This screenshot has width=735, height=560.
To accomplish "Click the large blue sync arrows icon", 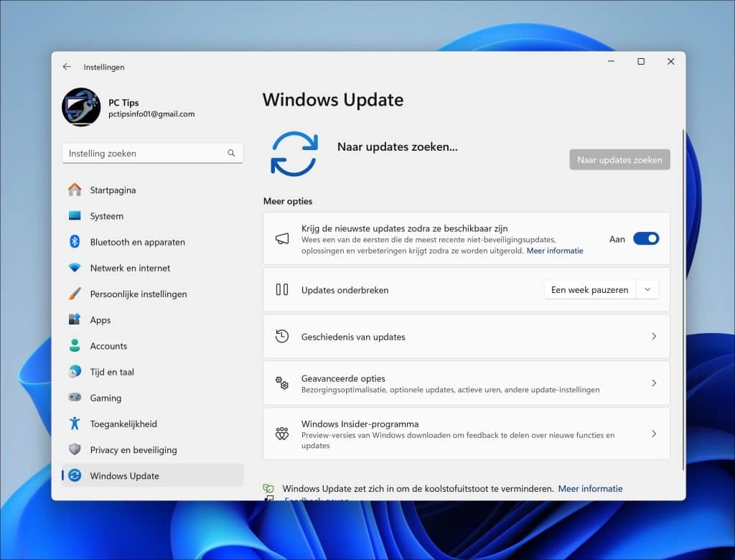I will [294, 154].
